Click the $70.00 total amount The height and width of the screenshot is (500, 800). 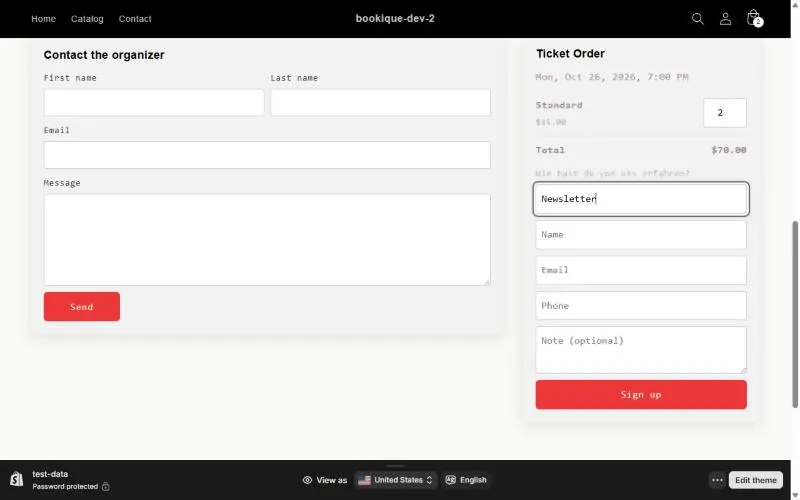(x=729, y=150)
